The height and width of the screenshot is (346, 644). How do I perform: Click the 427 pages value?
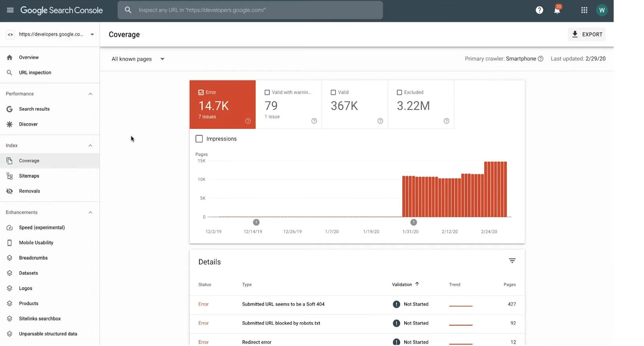(512, 304)
